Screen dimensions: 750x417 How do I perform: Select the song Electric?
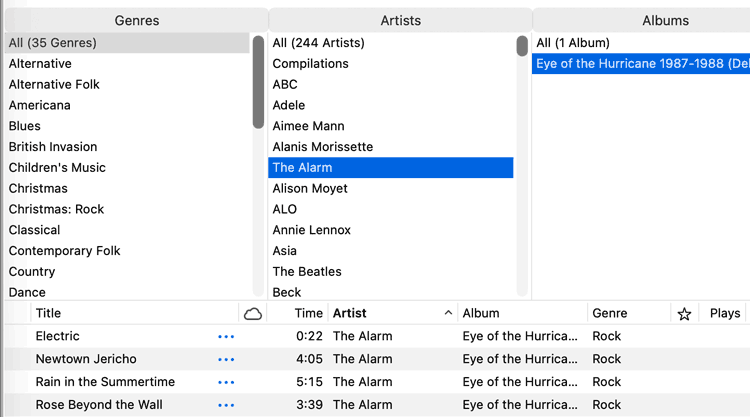pos(57,336)
